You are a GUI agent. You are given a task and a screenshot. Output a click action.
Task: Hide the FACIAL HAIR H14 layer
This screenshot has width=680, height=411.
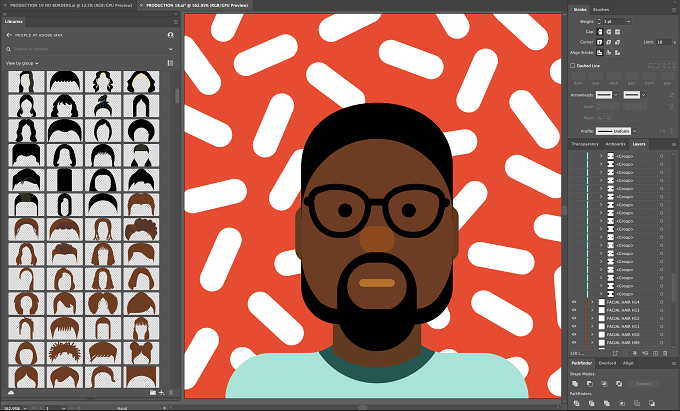click(574, 302)
